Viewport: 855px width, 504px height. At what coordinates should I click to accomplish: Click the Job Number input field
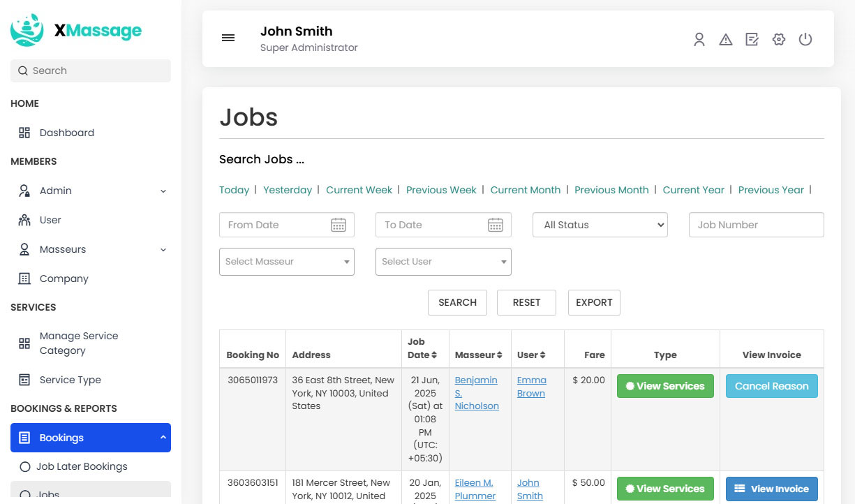pyautogui.click(x=756, y=225)
